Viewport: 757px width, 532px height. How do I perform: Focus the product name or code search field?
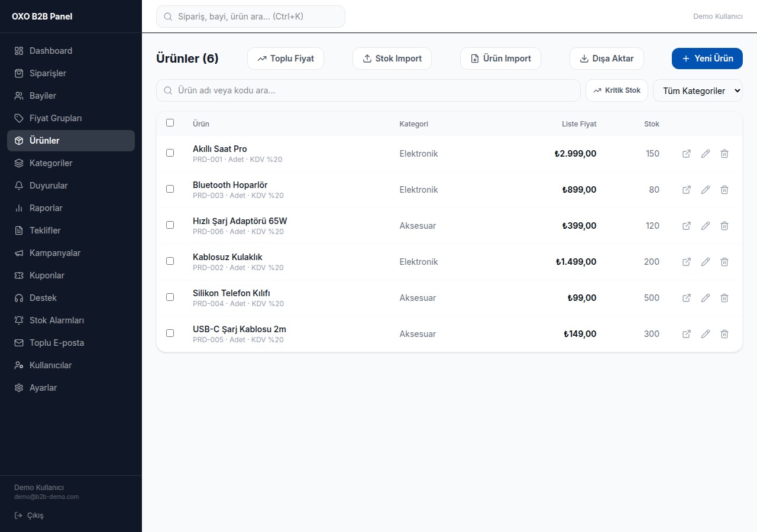point(368,90)
